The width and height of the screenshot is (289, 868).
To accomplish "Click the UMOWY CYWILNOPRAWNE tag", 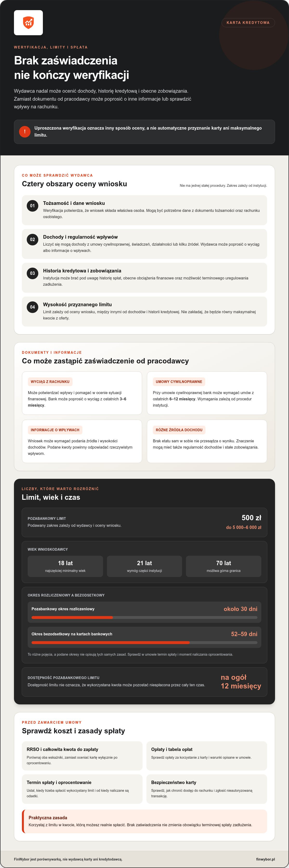I will tap(179, 382).
